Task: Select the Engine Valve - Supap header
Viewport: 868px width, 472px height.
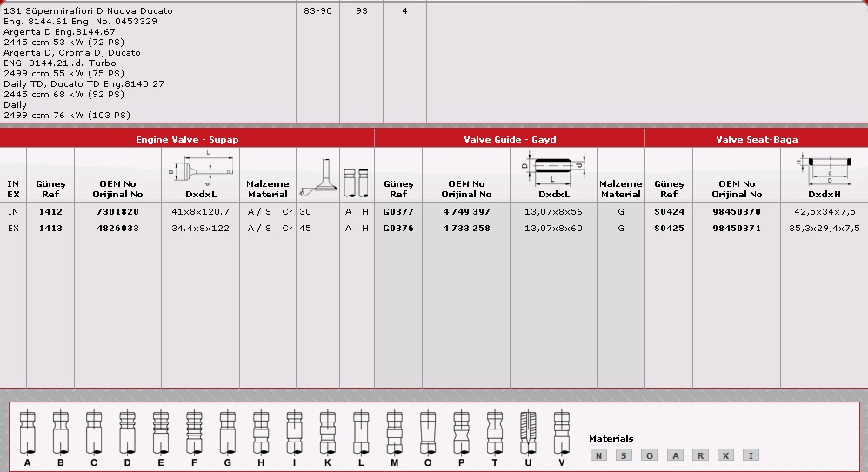Action: pyautogui.click(x=187, y=139)
